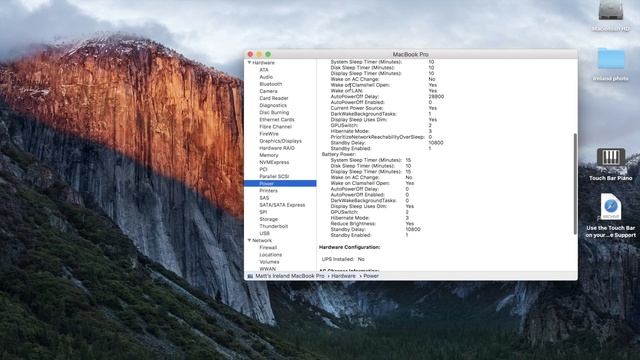This screenshot has height=360, width=640.
Task: Minimize the MacBook Pro window
Action: coord(259,54)
